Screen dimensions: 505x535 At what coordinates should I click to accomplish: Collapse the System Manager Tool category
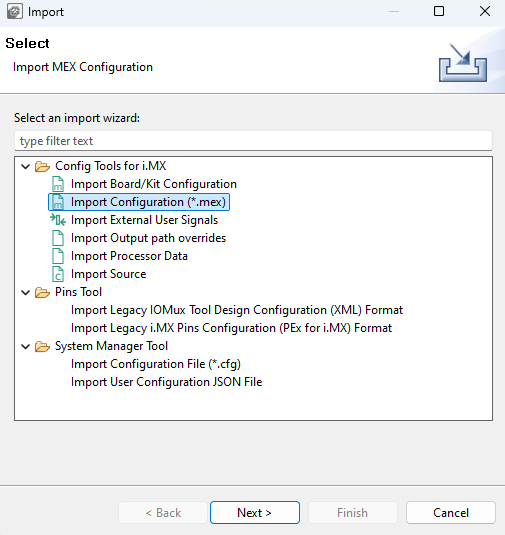point(26,347)
